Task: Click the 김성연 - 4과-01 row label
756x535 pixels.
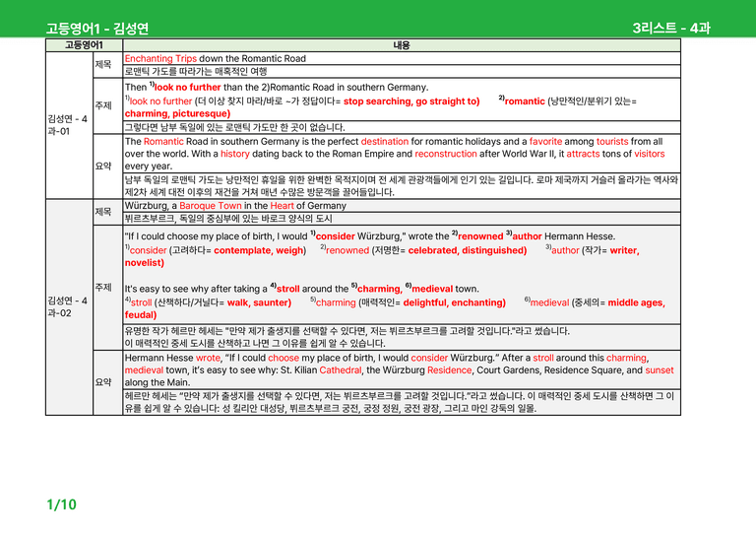Action: pos(68,125)
